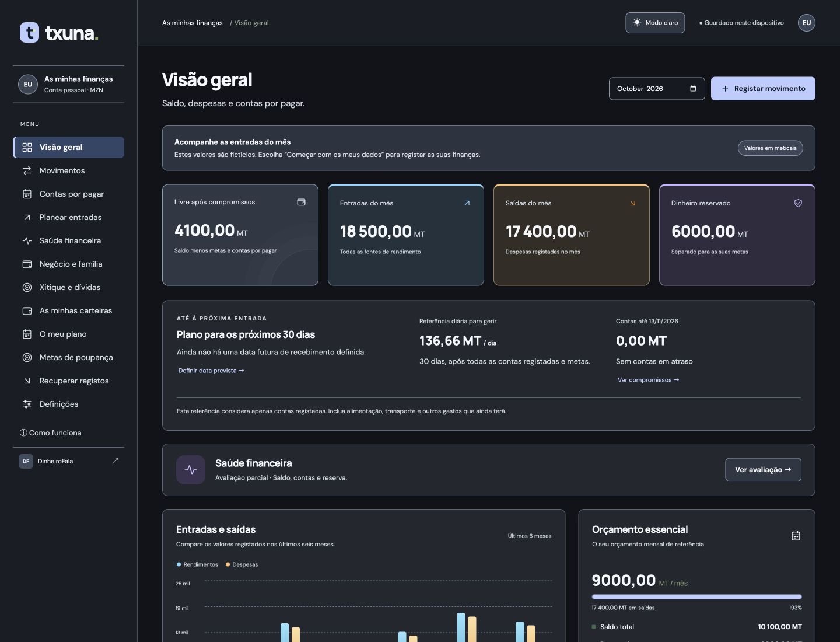Click the txuna logo icon

coord(29,33)
